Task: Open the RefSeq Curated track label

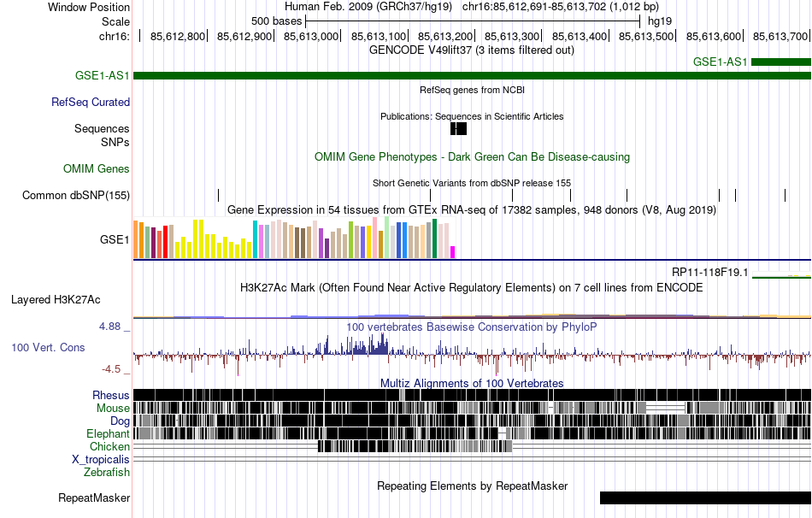Action: 91,102
